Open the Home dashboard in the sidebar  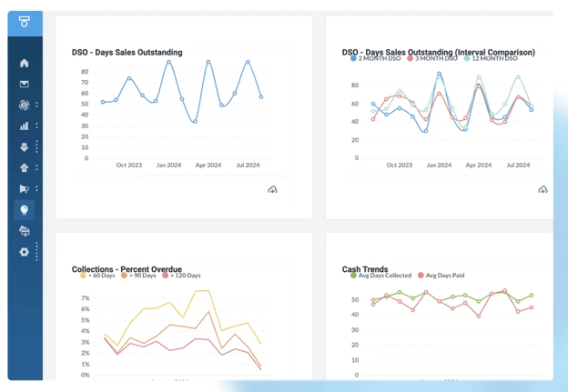[25, 63]
